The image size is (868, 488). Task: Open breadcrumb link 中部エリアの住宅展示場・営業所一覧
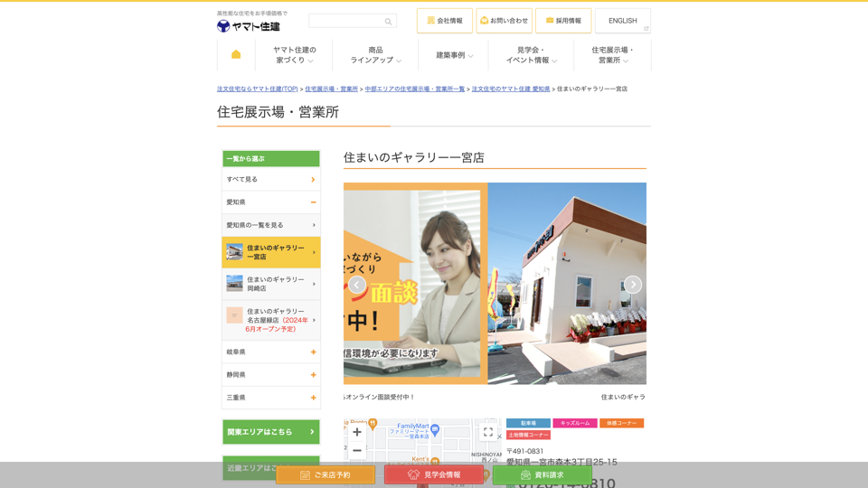pos(415,89)
